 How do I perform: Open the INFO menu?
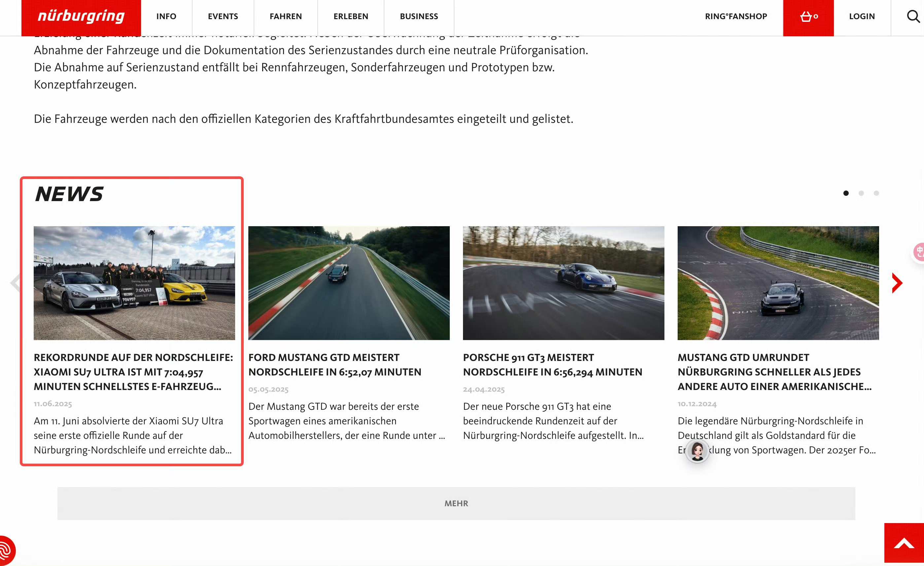tap(166, 17)
